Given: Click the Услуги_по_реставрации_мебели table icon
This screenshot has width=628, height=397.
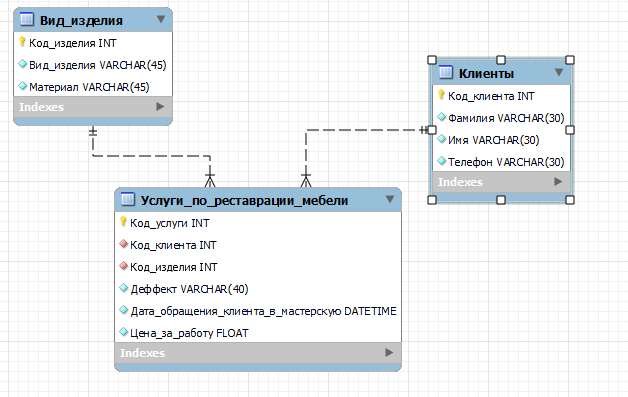Looking at the screenshot, I should point(128,199).
